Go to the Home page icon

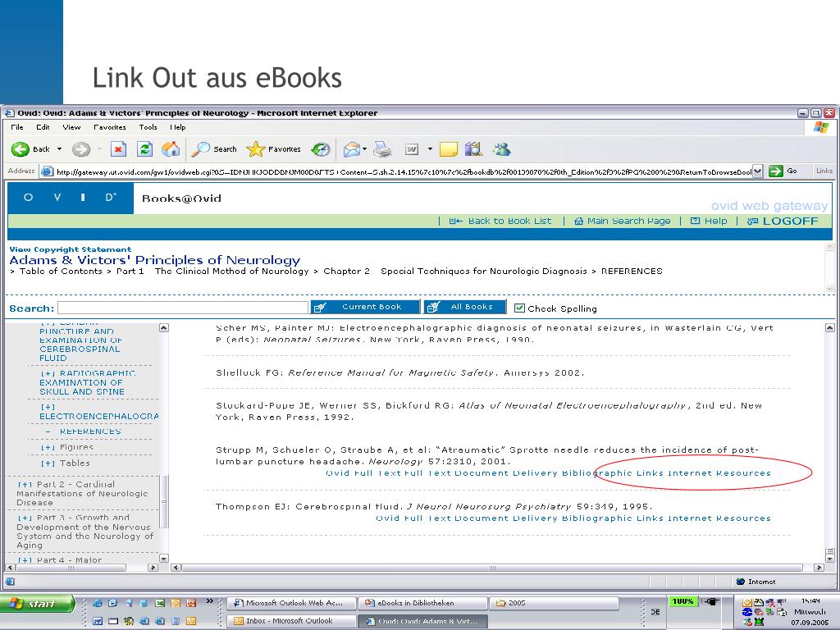(x=171, y=149)
